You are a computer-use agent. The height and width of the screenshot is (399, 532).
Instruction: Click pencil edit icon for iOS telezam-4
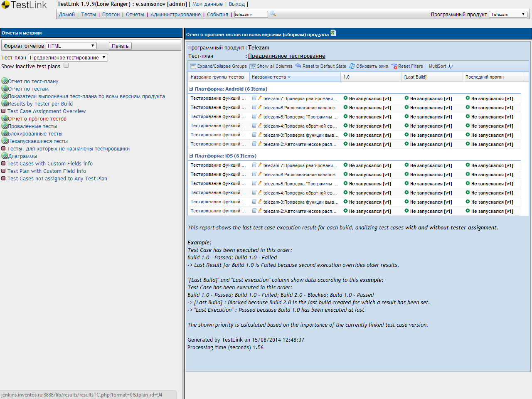tap(260, 192)
